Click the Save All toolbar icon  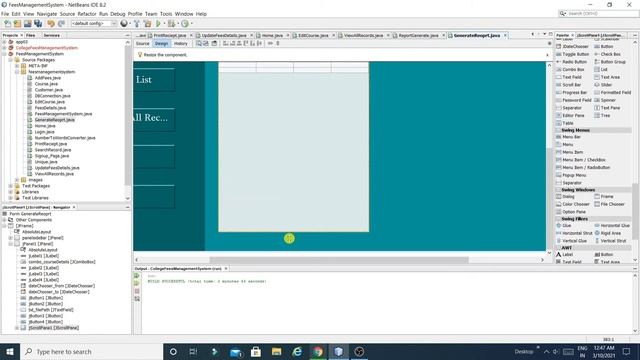click(38, 24)
